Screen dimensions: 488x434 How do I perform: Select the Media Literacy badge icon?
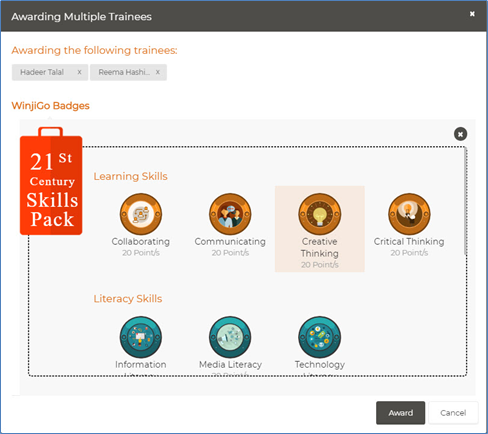point(230,337)
